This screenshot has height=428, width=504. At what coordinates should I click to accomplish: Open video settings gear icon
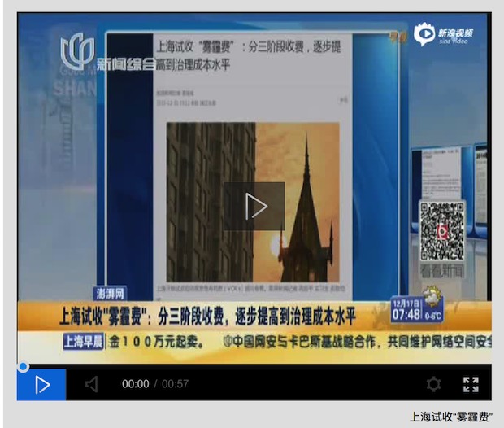tap(434, 384)
